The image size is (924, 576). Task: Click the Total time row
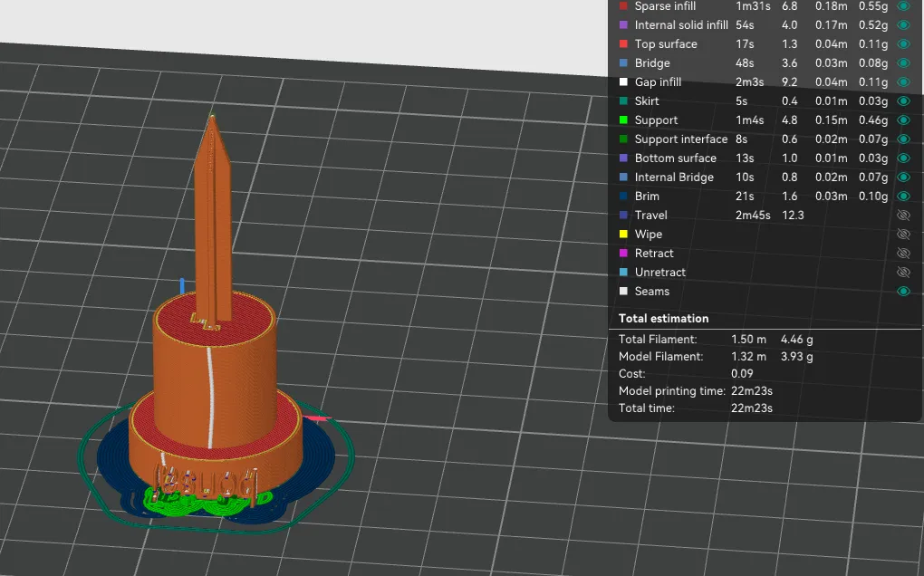click(696, 408)
